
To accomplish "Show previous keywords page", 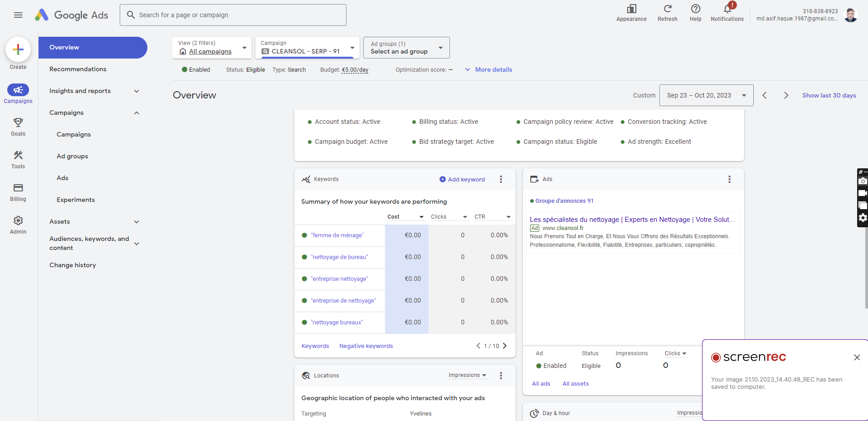I will pyautogui.click(x=478, y=346).
